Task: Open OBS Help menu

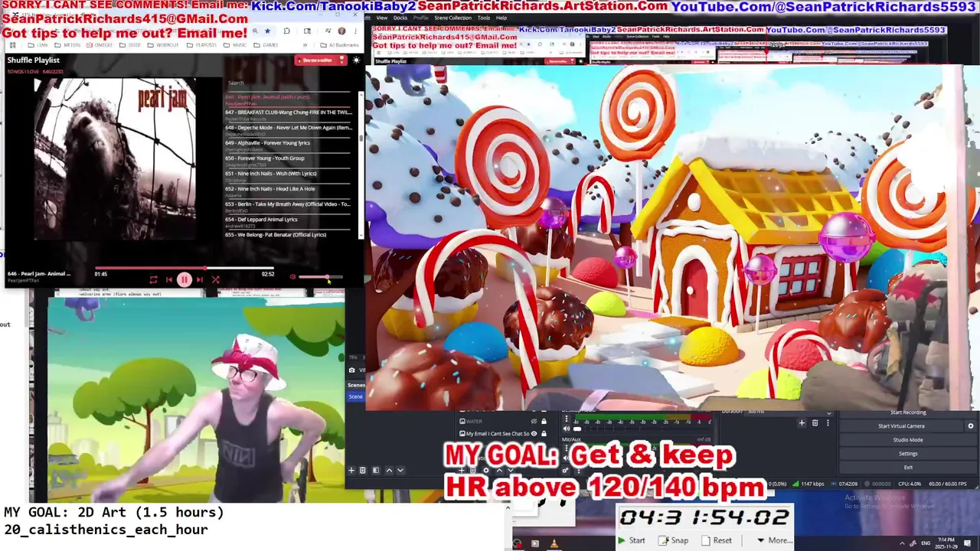Action: coord(501,18)
